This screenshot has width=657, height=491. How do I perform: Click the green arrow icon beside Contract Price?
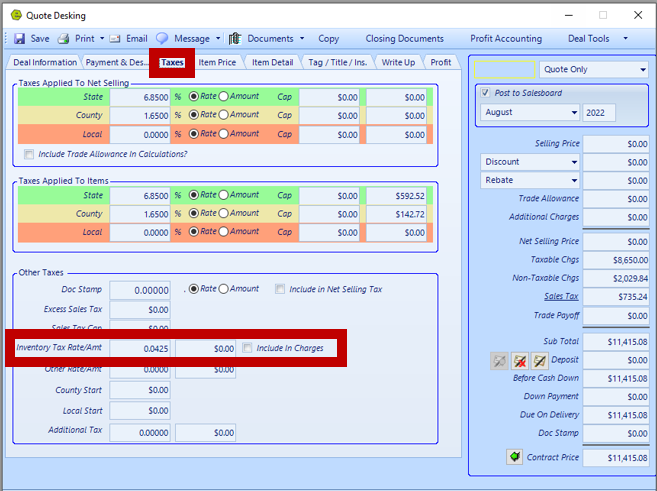pos(515,456)
